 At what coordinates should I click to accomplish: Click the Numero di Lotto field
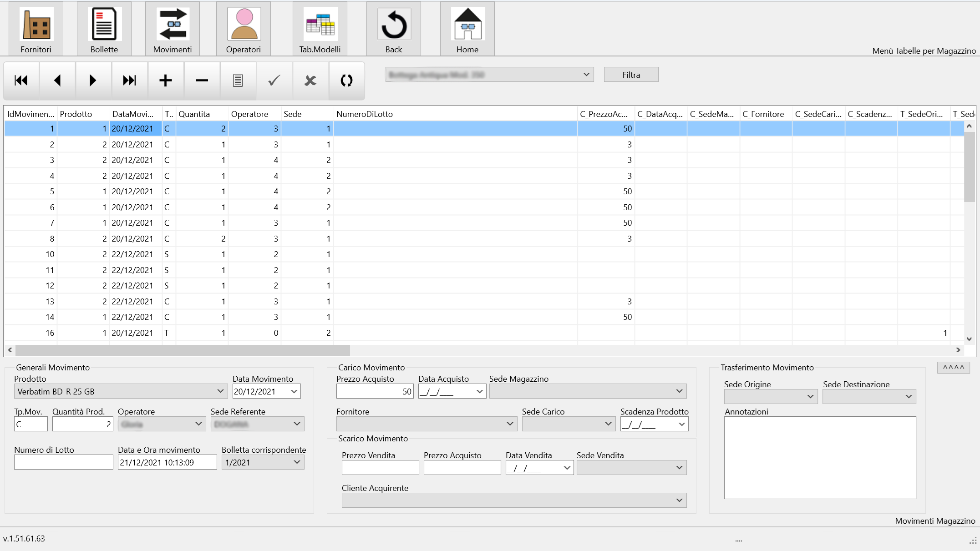[x=64, y=462]
